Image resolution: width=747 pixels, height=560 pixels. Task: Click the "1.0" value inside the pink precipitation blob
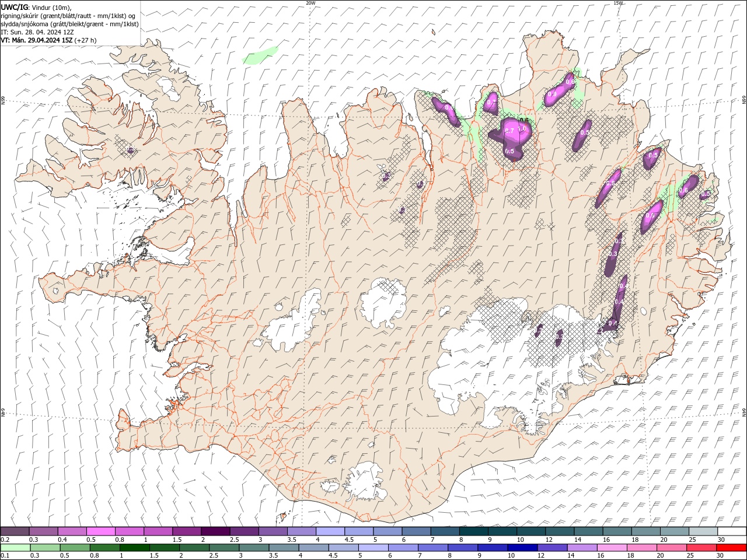coord(522,129)
